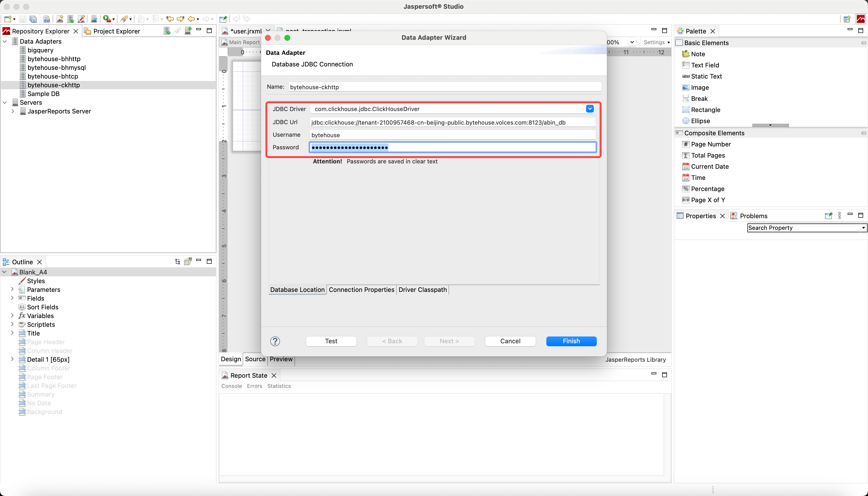This screenshot has width=868, height=496.
Task: Click the yellow pen search toolbar icon
Action: coord(124,19)
